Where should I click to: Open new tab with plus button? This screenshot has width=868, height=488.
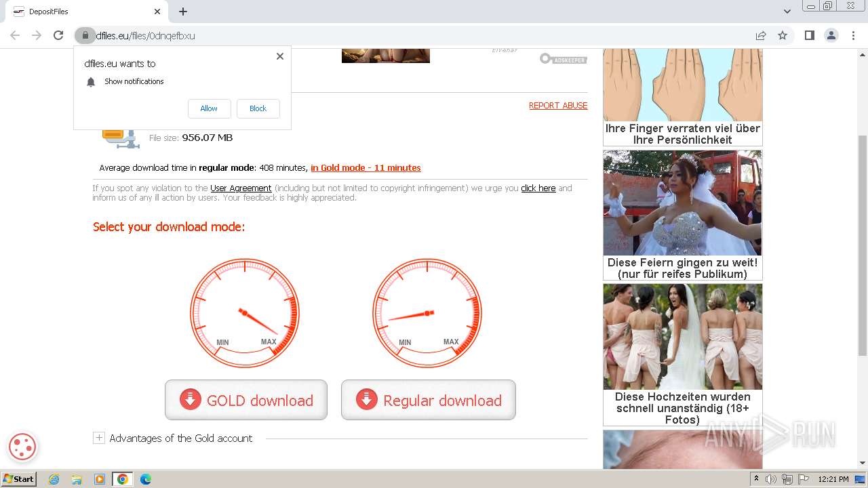183,12
